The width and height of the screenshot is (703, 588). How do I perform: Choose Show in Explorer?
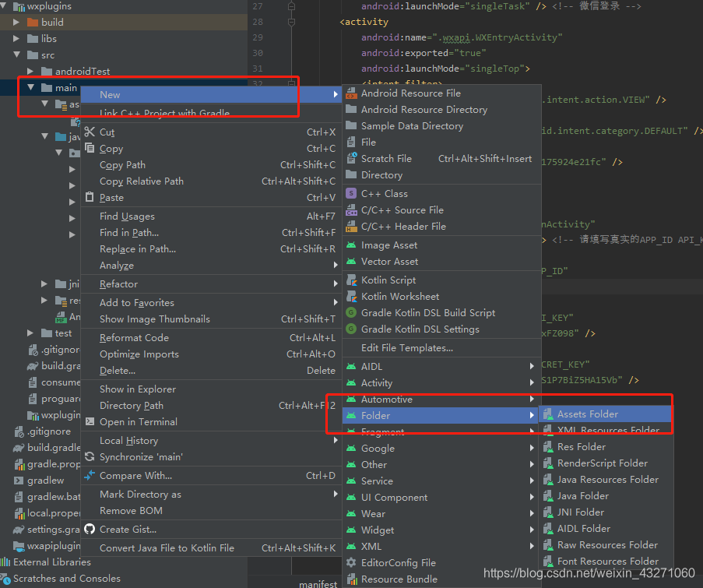(211, 389)
